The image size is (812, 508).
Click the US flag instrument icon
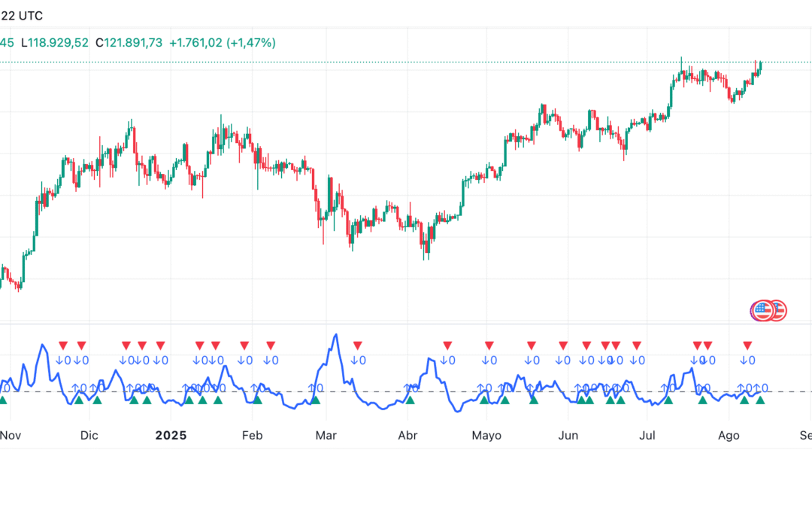click(762, 310)
